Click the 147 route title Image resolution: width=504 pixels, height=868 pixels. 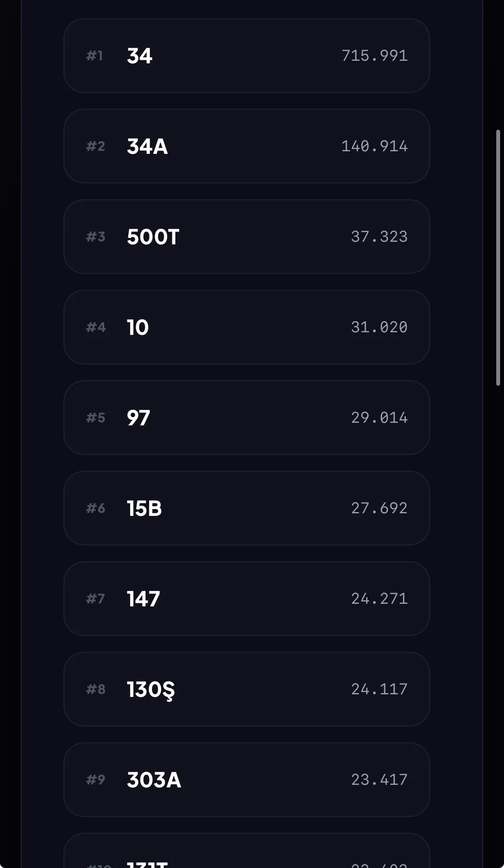pyautogui.click(x=143, y=599)
